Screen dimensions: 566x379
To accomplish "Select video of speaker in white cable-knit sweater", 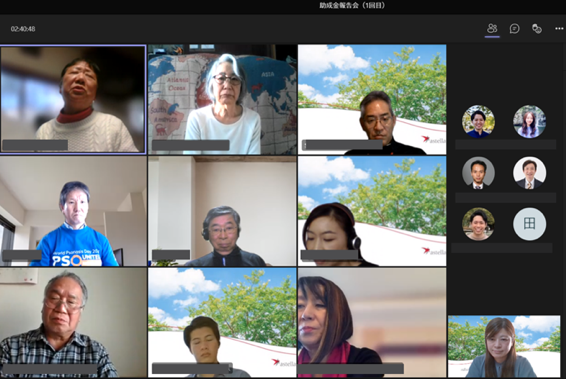I will coord(73,99).
